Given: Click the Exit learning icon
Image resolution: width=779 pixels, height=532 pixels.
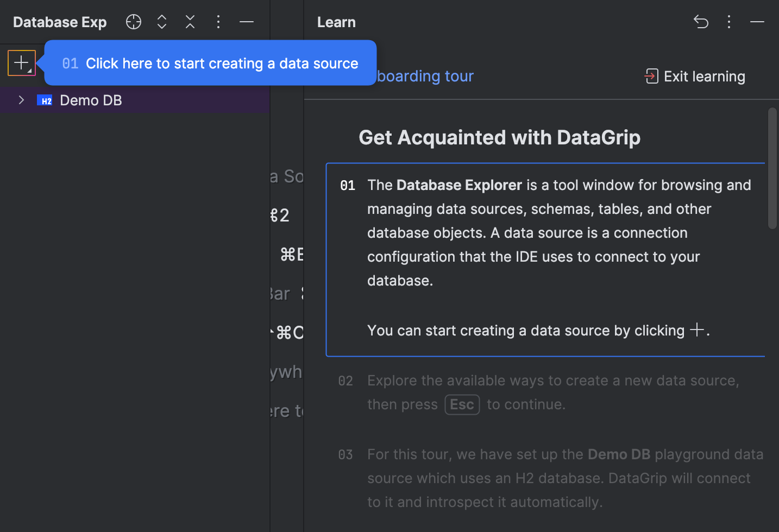Looking at the screenshot, I should click(651, 77).
